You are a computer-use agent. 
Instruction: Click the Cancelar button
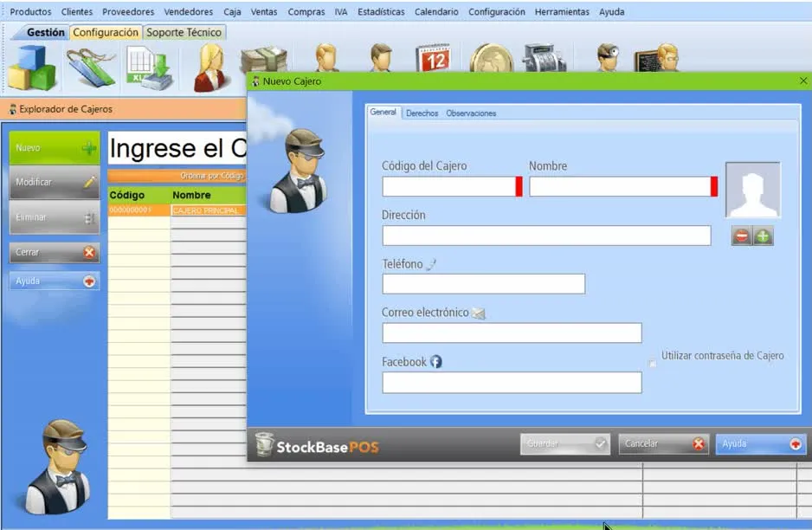click(x=663, y=444)
